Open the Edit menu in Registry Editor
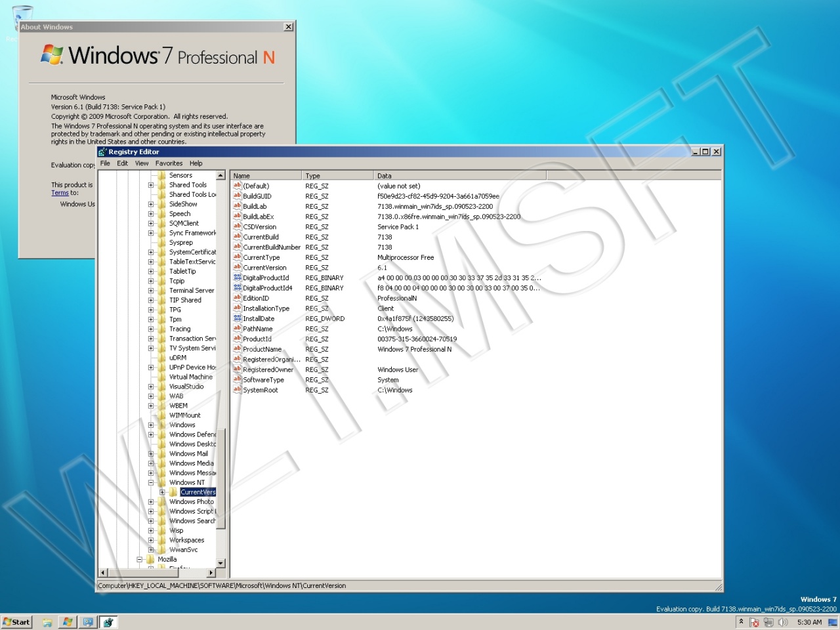 point(122,163)
